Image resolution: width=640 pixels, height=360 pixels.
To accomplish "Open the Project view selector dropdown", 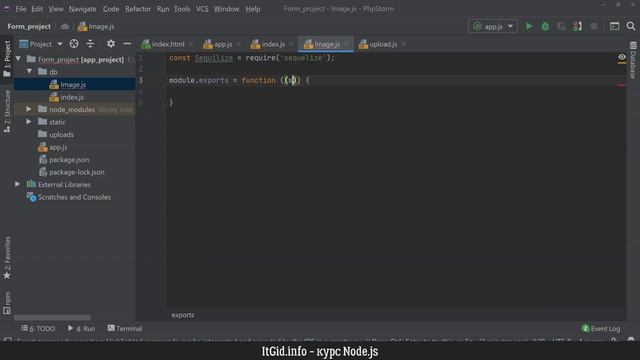I will [x=41, y=44].
